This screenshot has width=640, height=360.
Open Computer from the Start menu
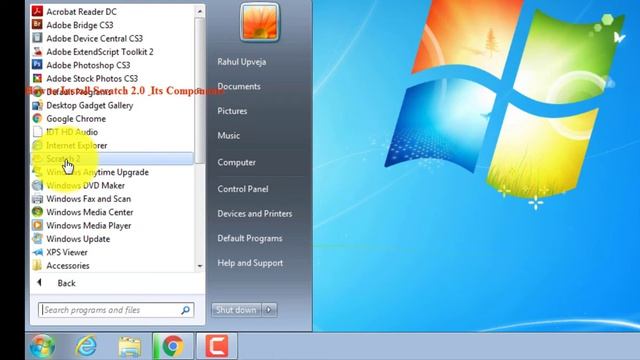pyautogui.click(x=237, y=162)
